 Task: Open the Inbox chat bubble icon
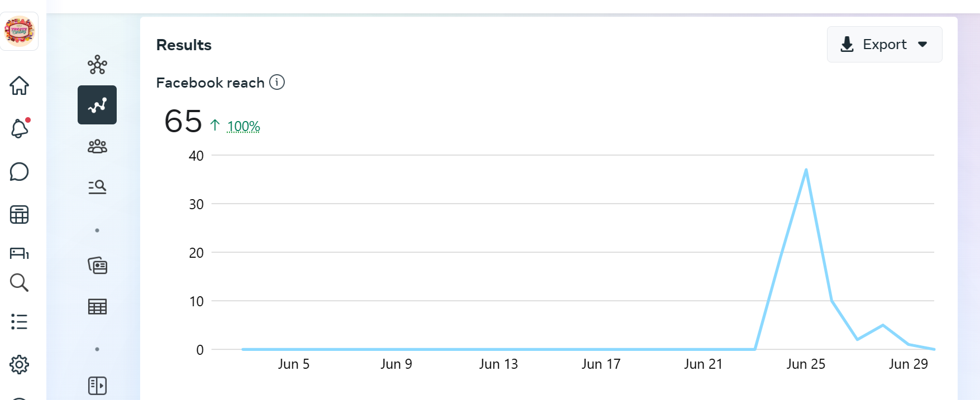tap(19, 172)
